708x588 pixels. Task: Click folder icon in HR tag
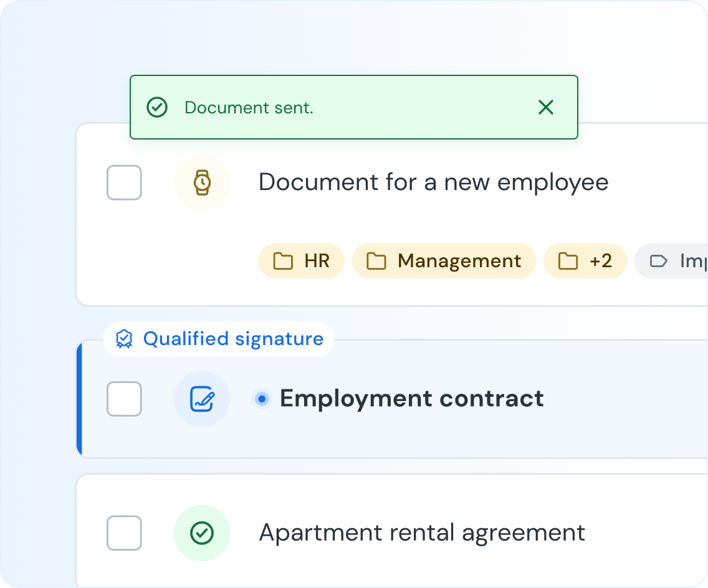point(284,261)
